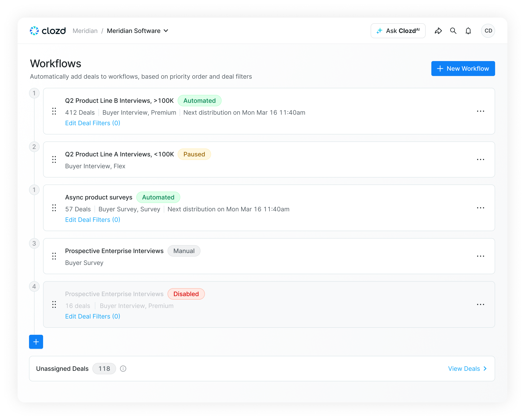Click the blue plus button below workflow list
Screen dimensions: 525x420
click(36, 342)
